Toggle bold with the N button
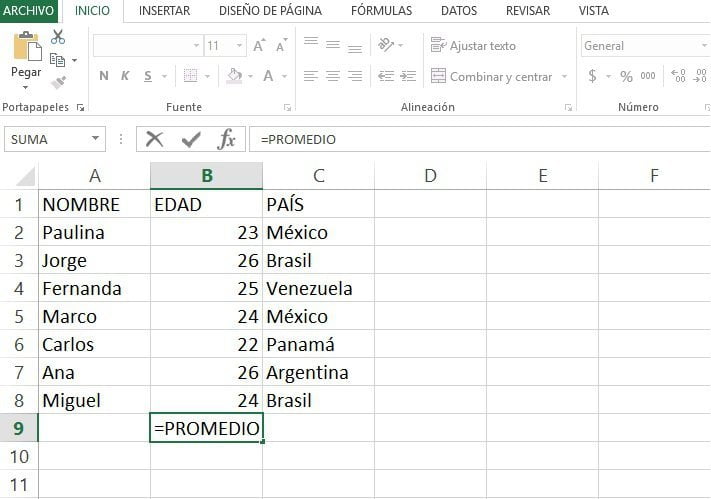The image size is (711, 499). coord(104,76)
